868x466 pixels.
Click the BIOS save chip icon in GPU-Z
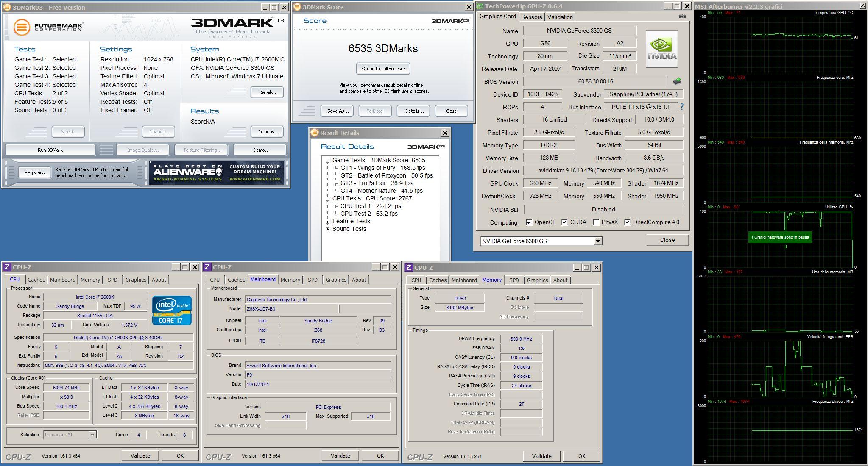point(677,81)
